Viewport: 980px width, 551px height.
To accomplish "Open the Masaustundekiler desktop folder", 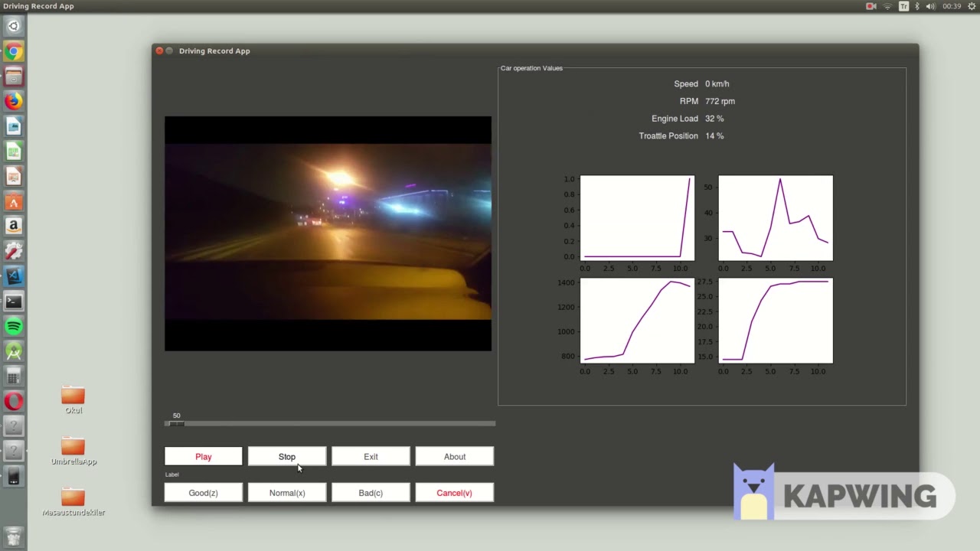I will point(73,503).
